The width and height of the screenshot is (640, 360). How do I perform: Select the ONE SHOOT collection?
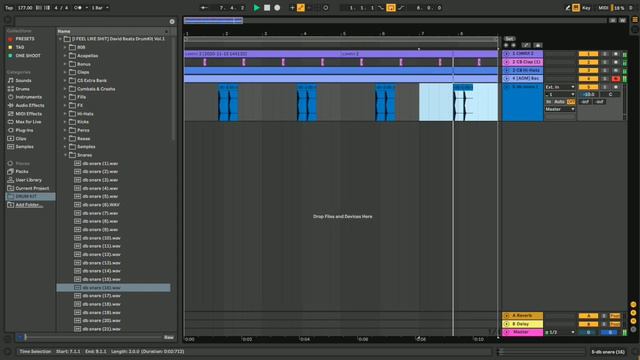(28, 56)
